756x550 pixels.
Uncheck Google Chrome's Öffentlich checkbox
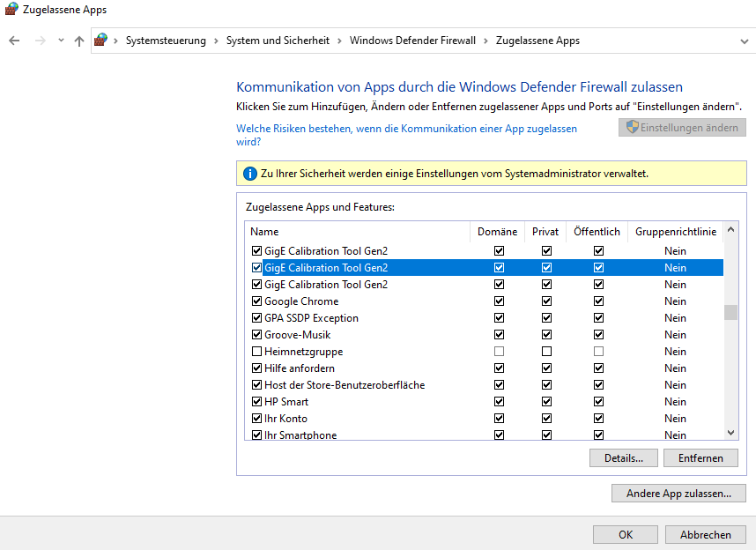coord(598,301)
